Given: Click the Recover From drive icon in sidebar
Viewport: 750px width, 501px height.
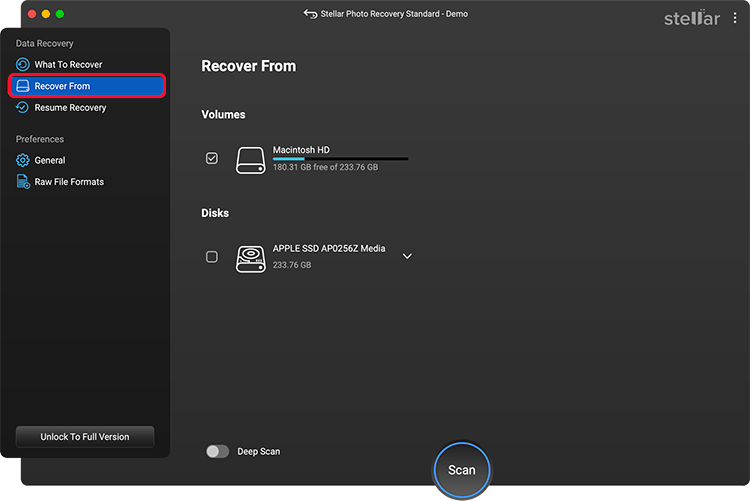Looking at the screenshot, I should point(22,86).
